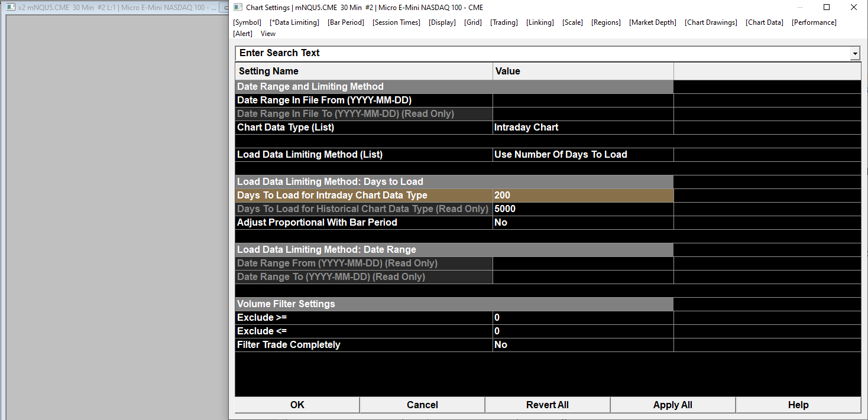The image size is (868, 420).
Task: Click 'Date Range To (YYYY-MM-DD) (Read Only)' row
Action: 364,277
